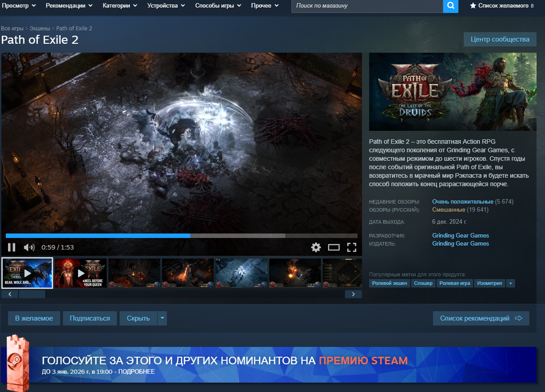
Task: Open Список рекомендаций
Action: click(x=481, y=318)
